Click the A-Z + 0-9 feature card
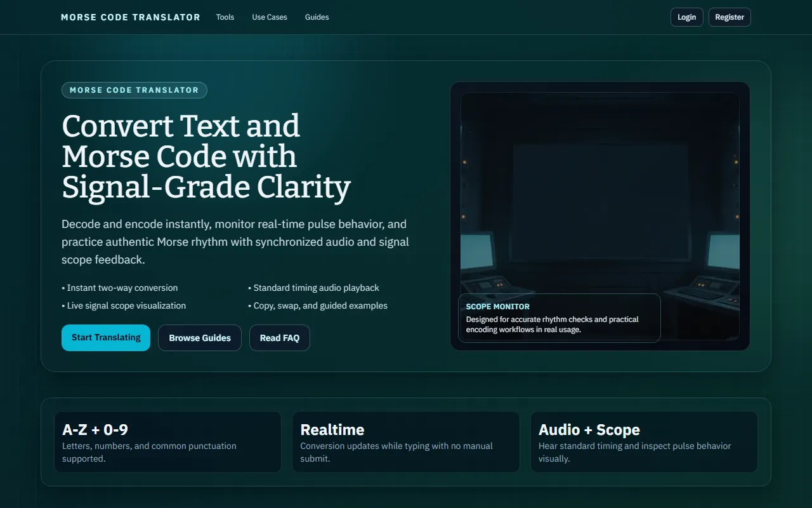This screenshot has width=812, height=508. (x=167, y=442)
